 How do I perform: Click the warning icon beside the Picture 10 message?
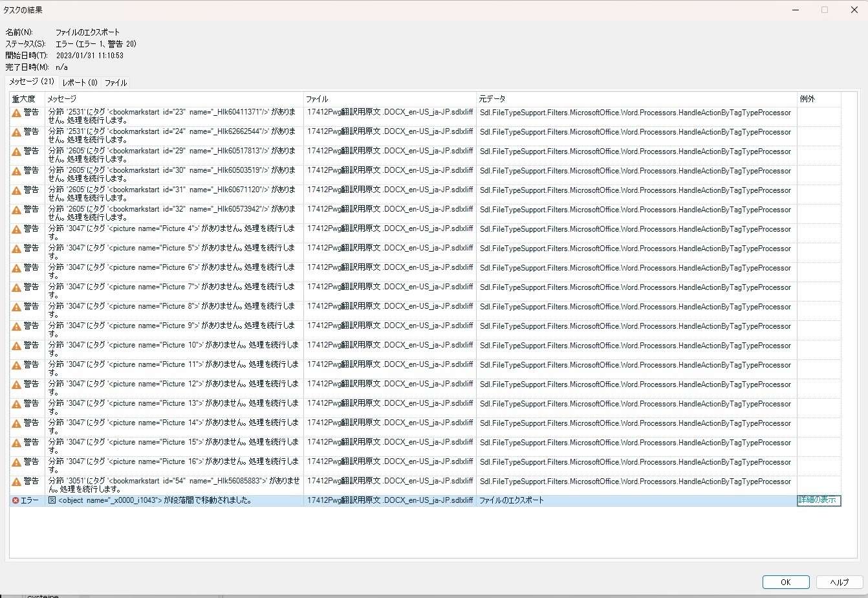pos(15,345)
